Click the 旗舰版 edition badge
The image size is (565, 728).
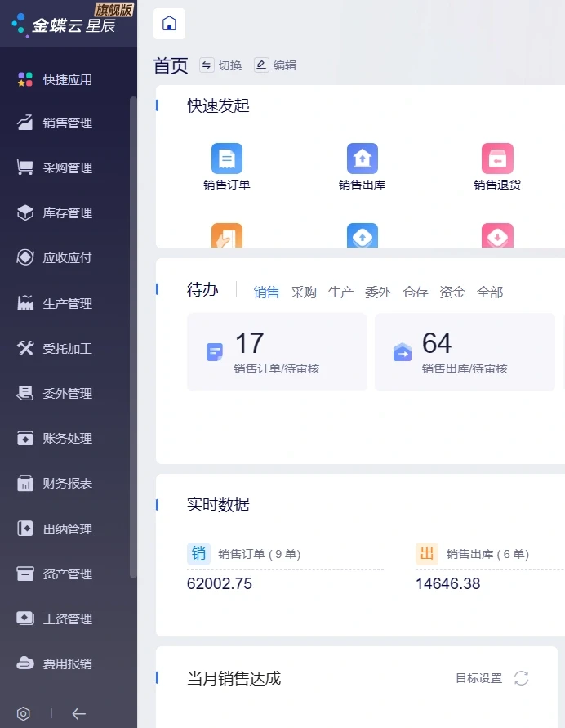(x=113, y=10)
